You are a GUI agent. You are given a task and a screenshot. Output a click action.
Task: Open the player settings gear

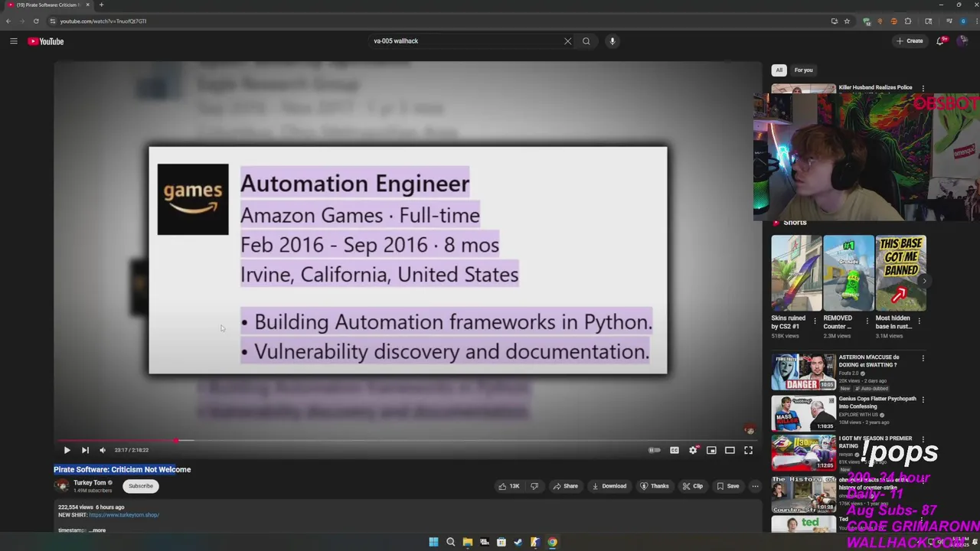coord(694,450)
